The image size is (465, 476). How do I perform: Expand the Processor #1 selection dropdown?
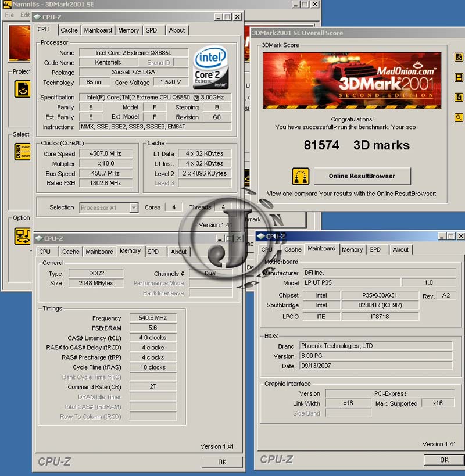tap(134, 207)
